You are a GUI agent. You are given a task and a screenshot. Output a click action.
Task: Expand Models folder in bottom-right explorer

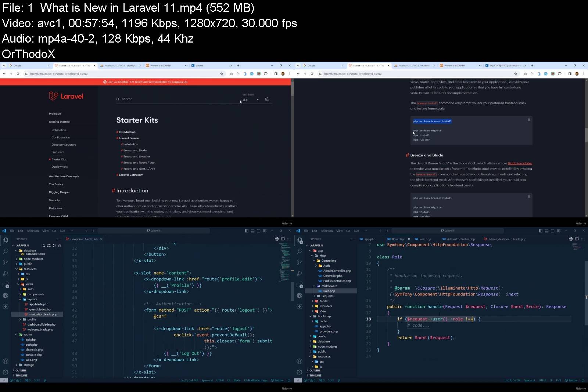click(x=312, y=301)
